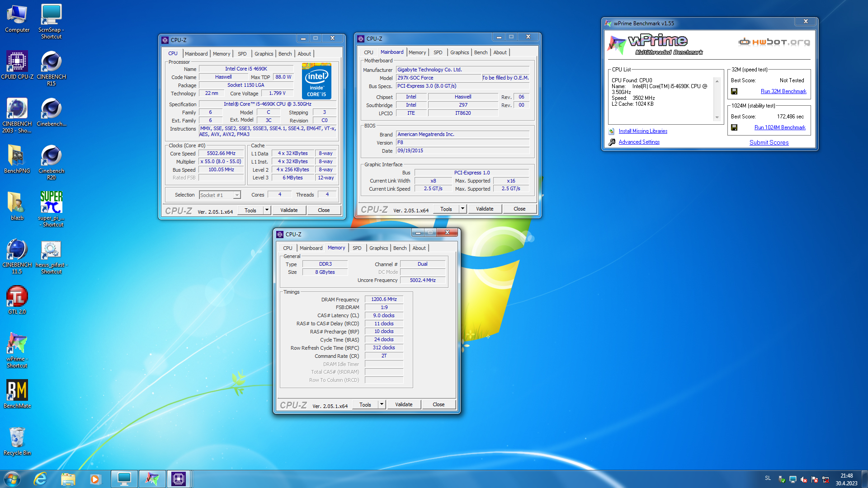
Task: Click the Submit Scores link
Action: coord(769,142)
